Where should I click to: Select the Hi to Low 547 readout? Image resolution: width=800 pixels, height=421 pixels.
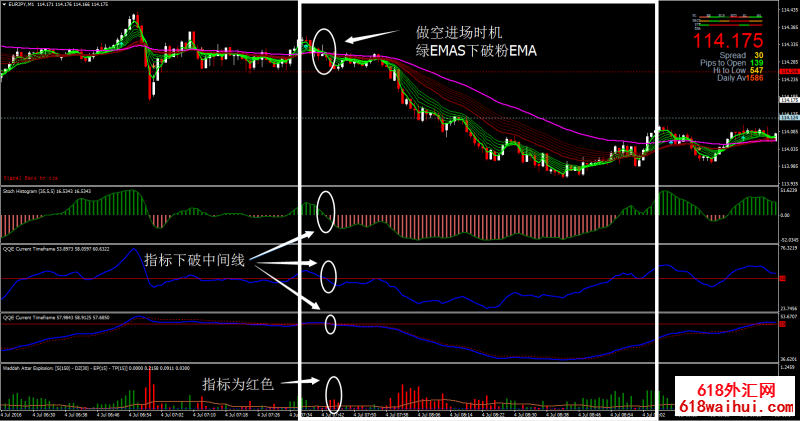coord(738,70)
